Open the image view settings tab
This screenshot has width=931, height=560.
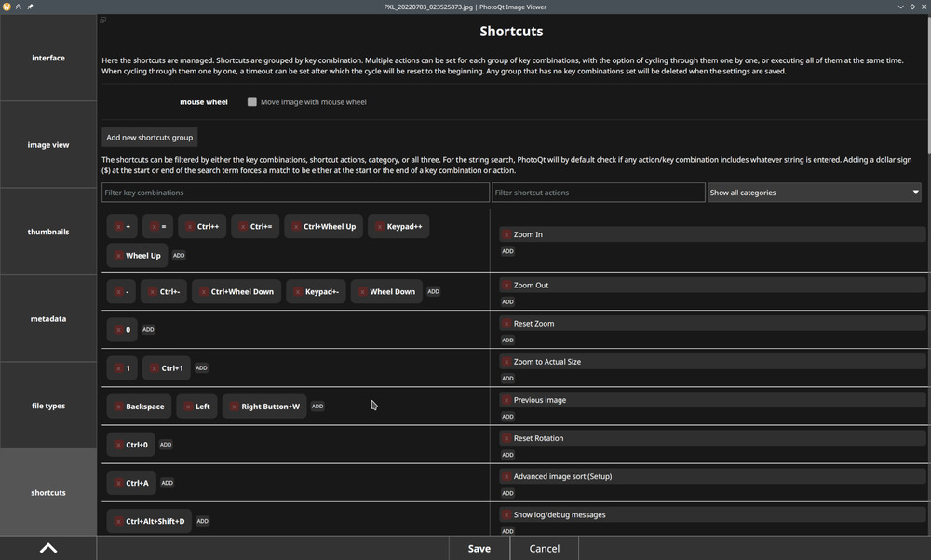48,145
